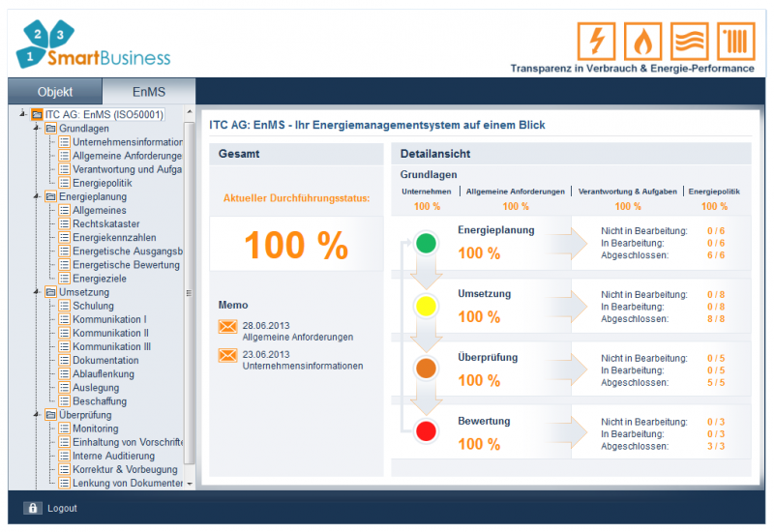Click the electricity lightning bolt icon
Screen dimensions: 774x532
click(596, 41)
